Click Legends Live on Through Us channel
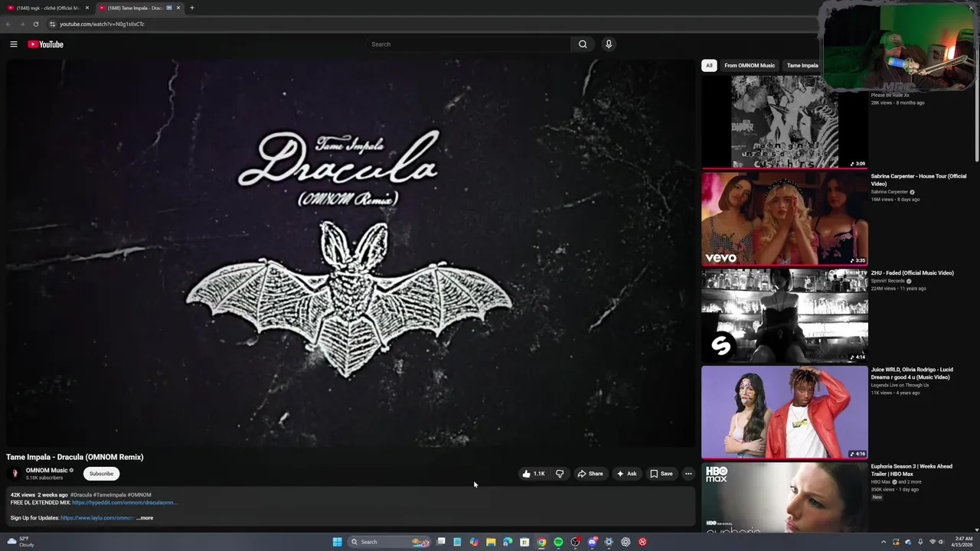 pos(900,385)
